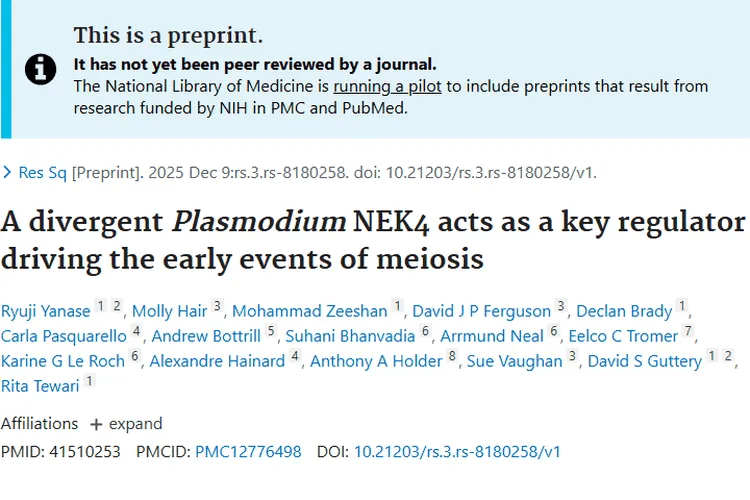Open author Molly Hair's link
Screen dimensions: 750x500
[x=169, y=311]
